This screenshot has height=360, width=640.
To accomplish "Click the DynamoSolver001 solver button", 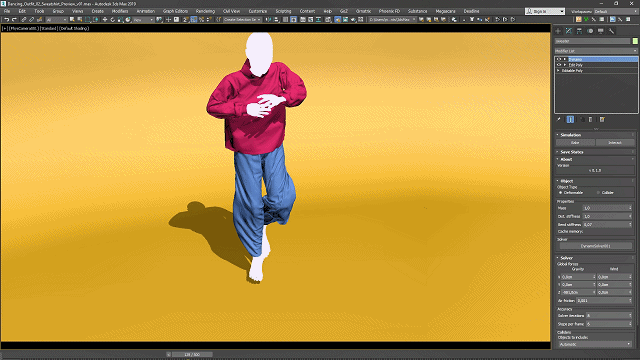I will click(595, 246).
